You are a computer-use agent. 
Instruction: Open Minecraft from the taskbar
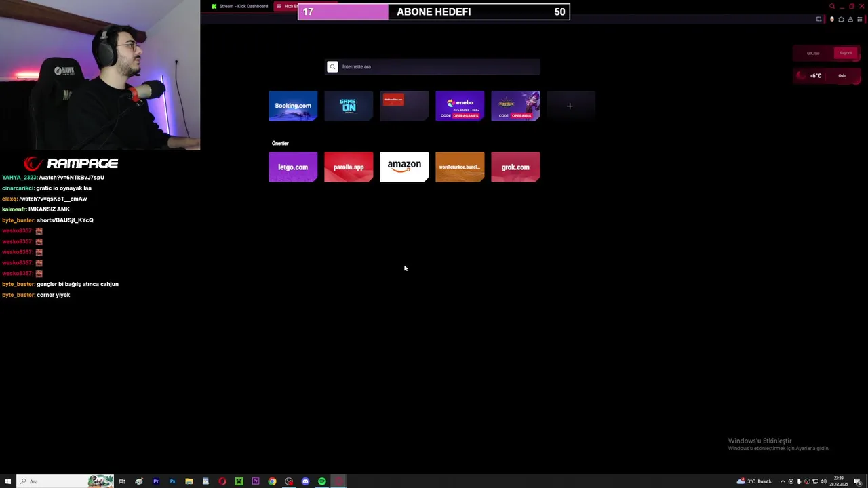239,481
